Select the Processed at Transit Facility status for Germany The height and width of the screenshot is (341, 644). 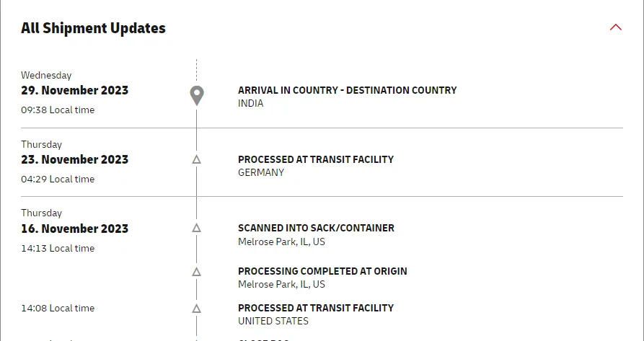tap(315, 159)
